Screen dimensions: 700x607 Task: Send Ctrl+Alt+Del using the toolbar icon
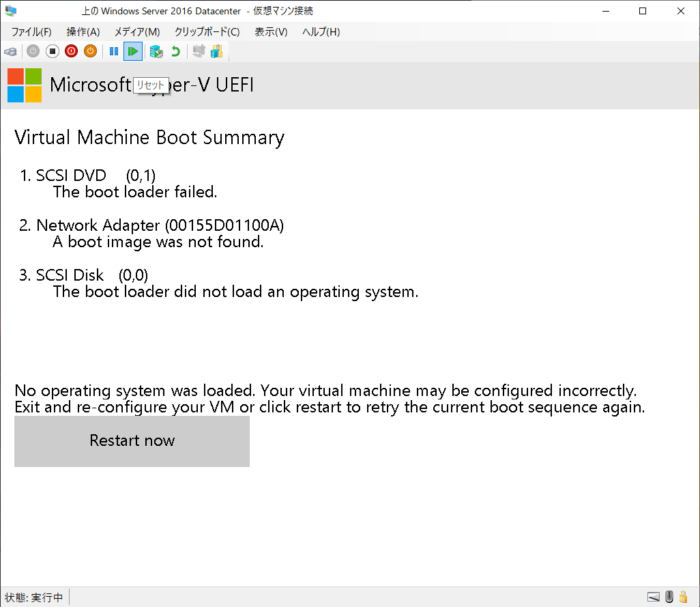11,51
